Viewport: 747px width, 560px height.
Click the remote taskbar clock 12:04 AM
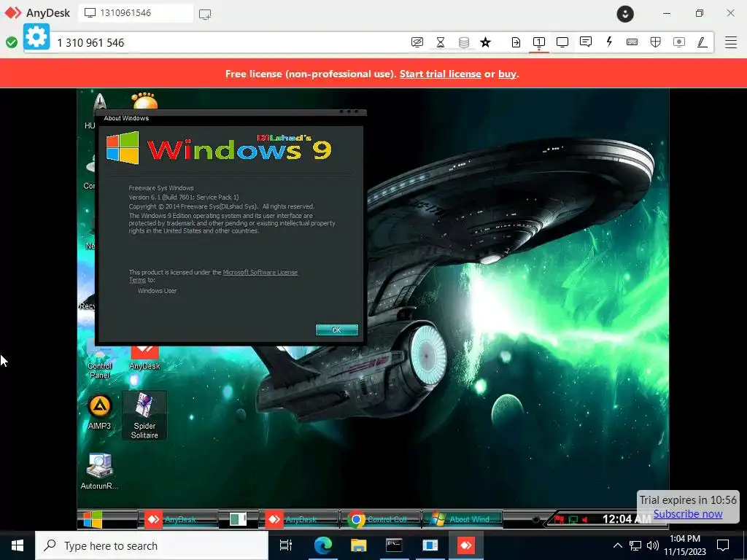(x=625, y=519)
